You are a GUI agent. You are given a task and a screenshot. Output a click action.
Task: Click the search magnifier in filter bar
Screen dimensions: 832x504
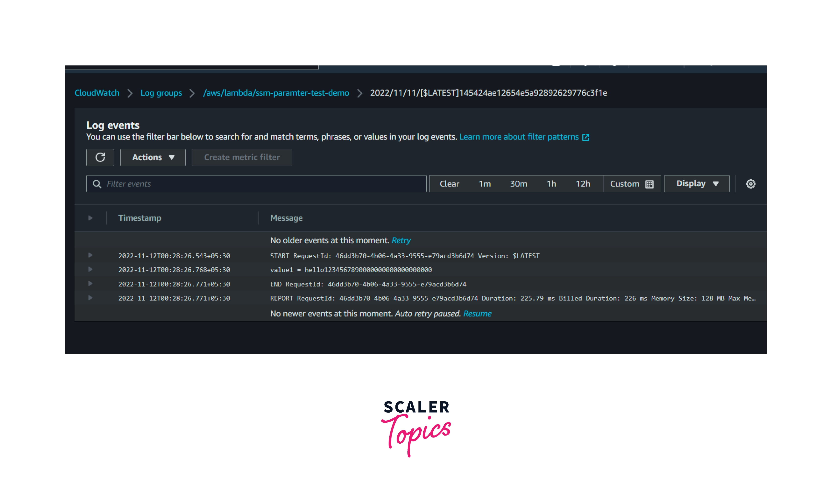[97, 184]
